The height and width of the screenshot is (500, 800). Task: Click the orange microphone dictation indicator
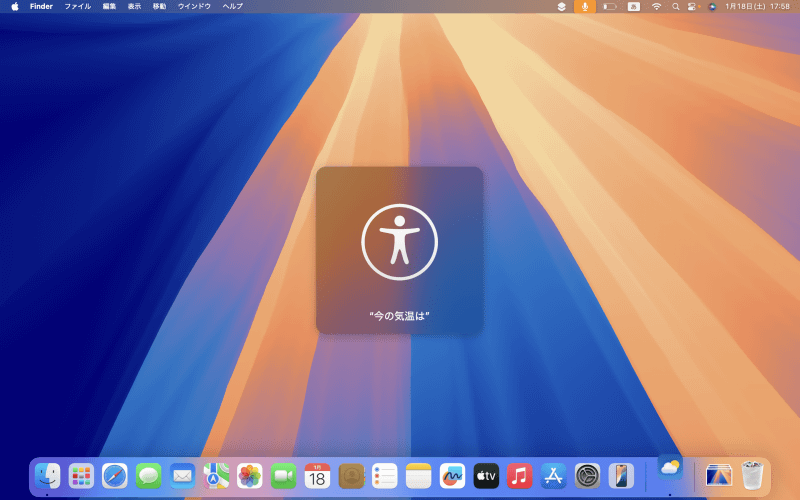point(585,7)
